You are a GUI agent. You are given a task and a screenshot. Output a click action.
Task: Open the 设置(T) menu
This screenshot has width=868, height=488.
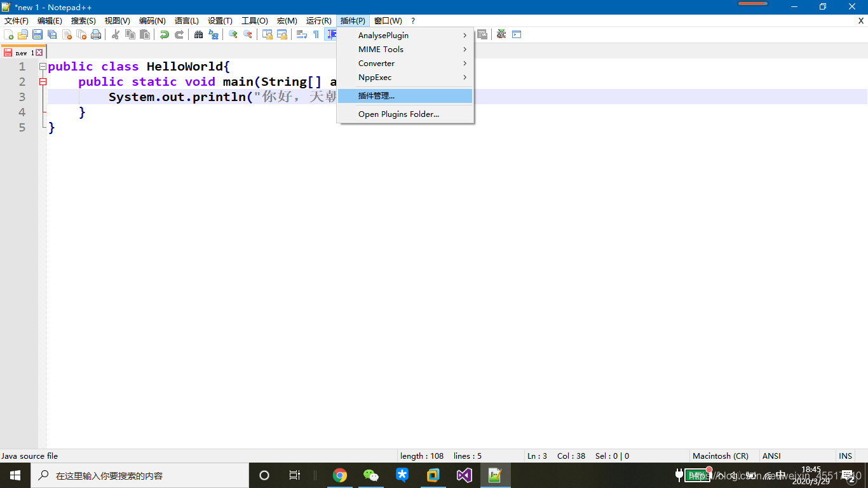[x=220, y=21]
